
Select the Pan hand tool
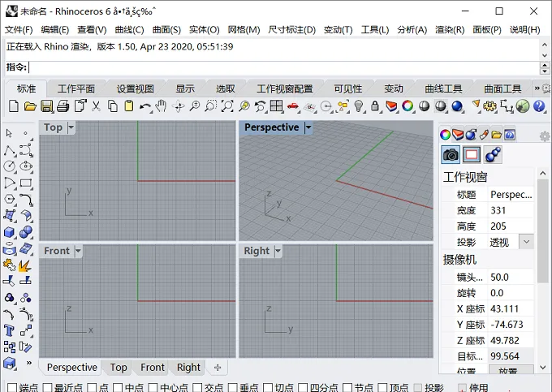tap(162, 106)
